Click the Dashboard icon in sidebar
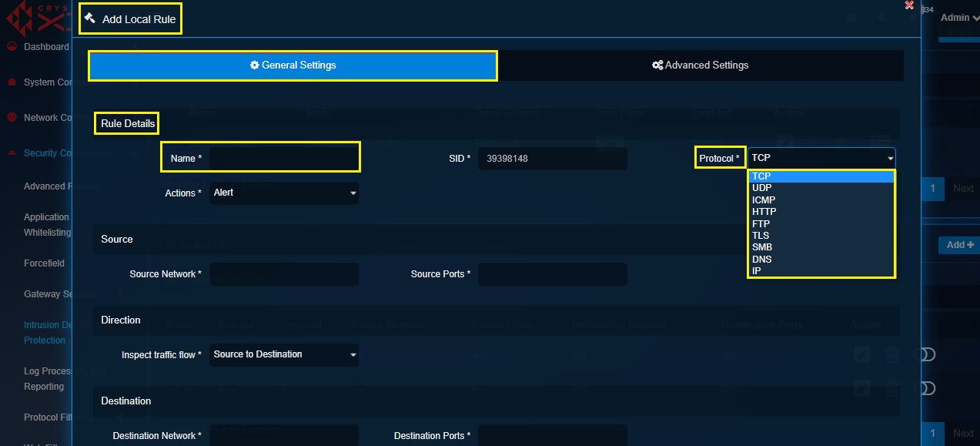Image resolution: width=980 pixels, height=446 pixels. (x=12, y=46)
